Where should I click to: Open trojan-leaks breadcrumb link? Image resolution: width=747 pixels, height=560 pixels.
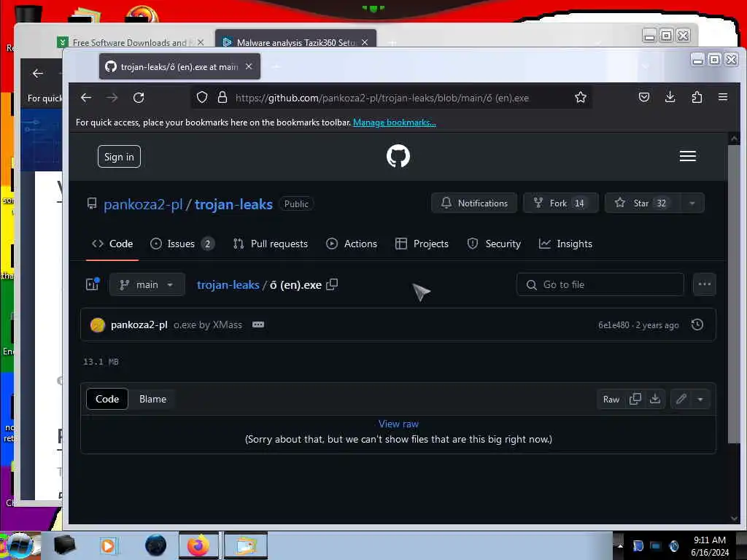(x=228, y=285)
